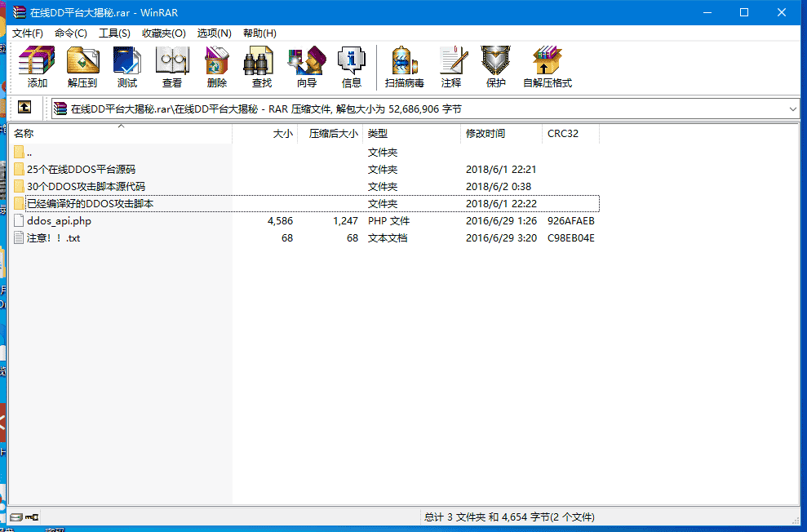
Task: Show archive 信息 (Info) icon
Action: (x=351, y=67)
